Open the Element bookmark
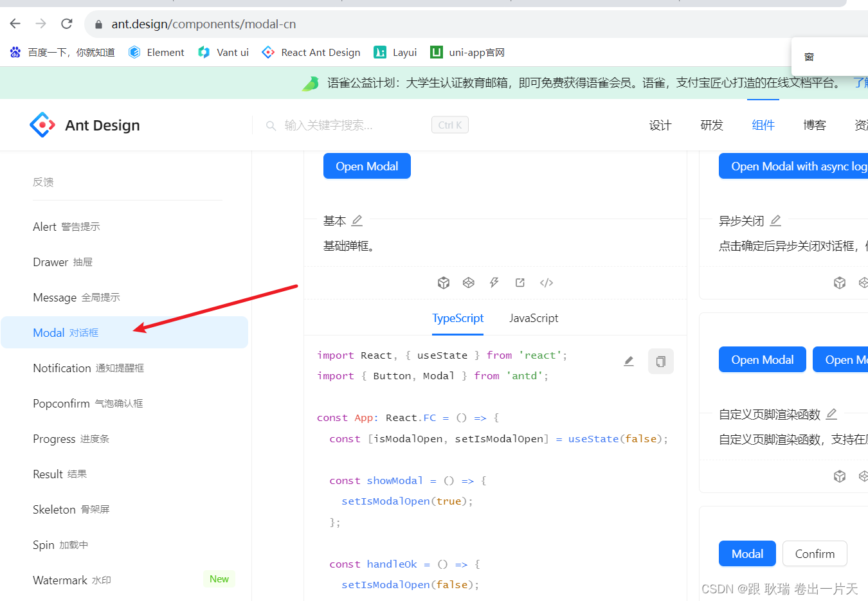 coord(156,52)
